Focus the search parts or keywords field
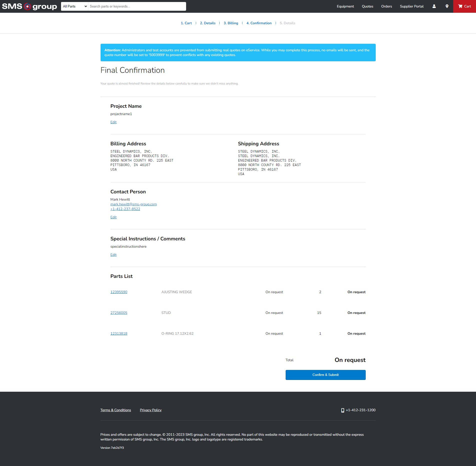476x466 pixels. click(137, 6)
